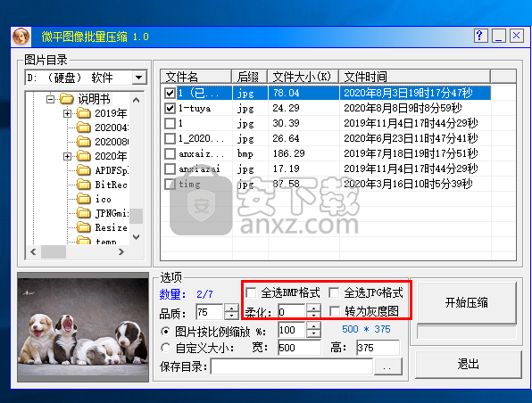
Task: Increase 柔化 softening value
Action: 313,308
